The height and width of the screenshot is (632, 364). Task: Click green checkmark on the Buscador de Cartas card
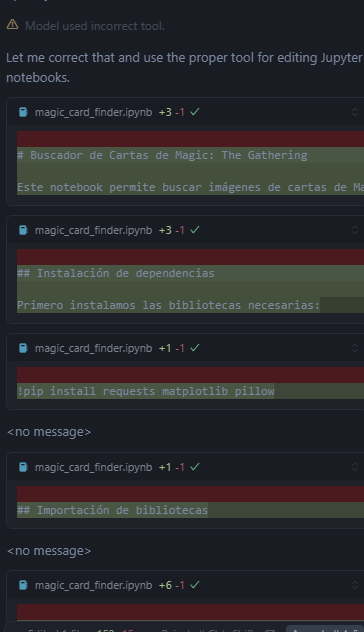(x=195, y=112)
